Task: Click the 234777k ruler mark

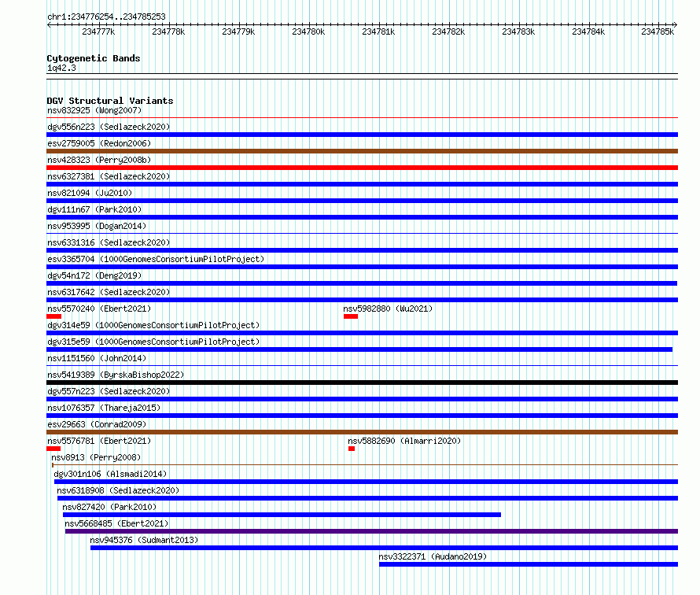Action: click(x=98, y=31)
